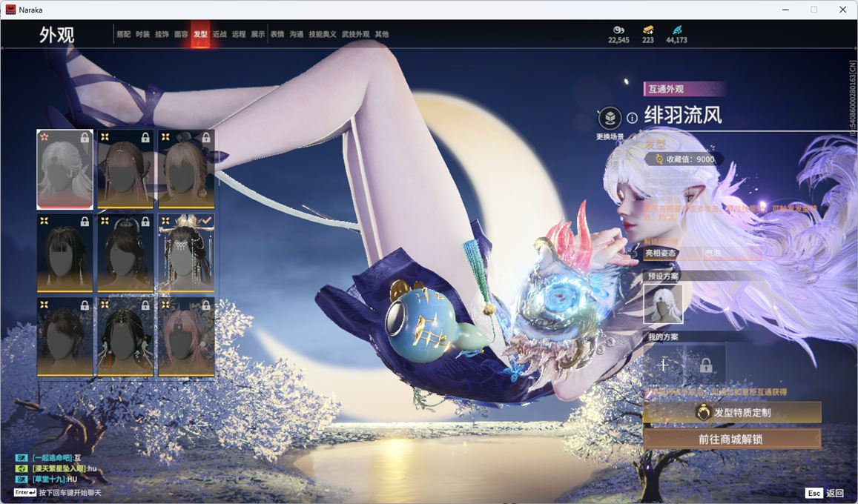Click the channel icon beside 草堂十九
Screen dimensions: 858x504
pyautogui.click(x=22, y=480)
